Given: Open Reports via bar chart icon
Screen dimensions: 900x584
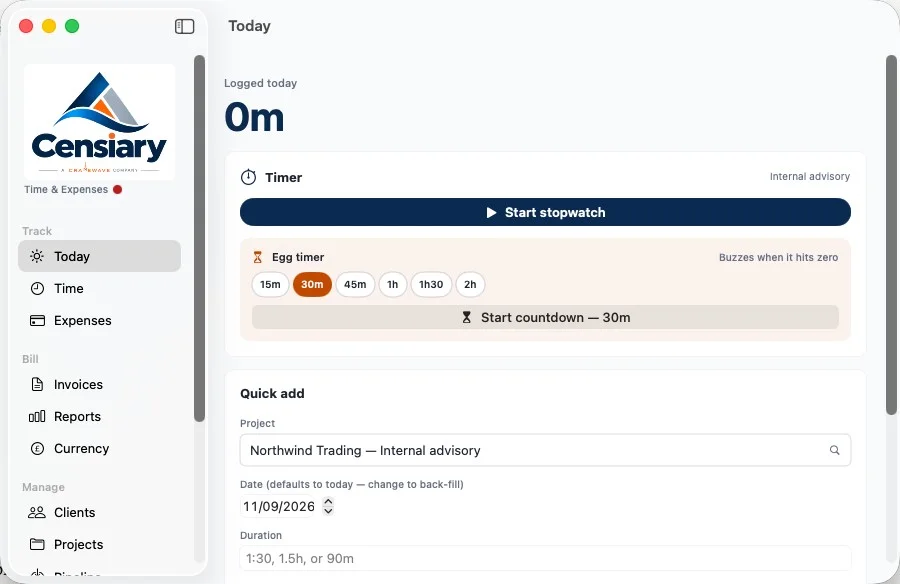Looking at the screenshot, I should coord(37,416).
